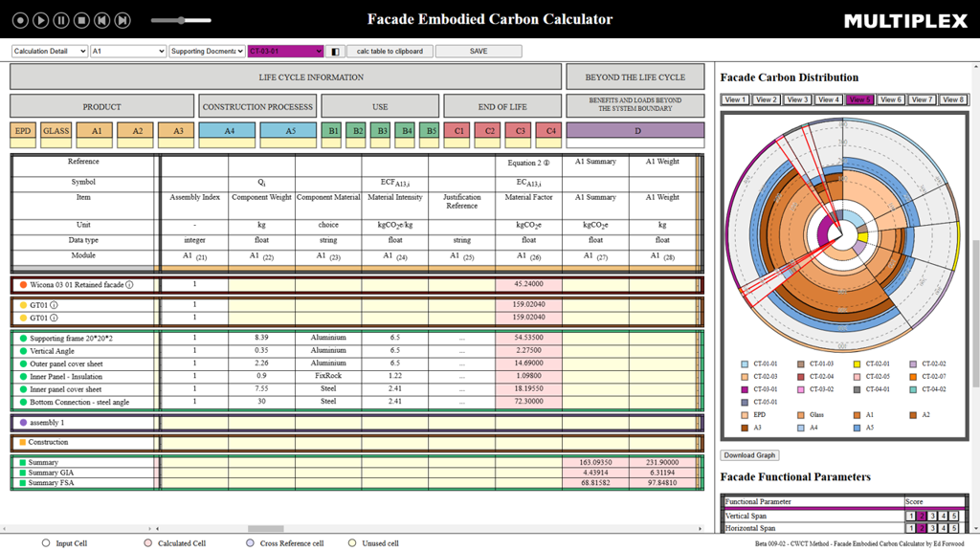The image size is (980, 551).
Task: Click the orange square beside Construction
Action: coord(23,442)
